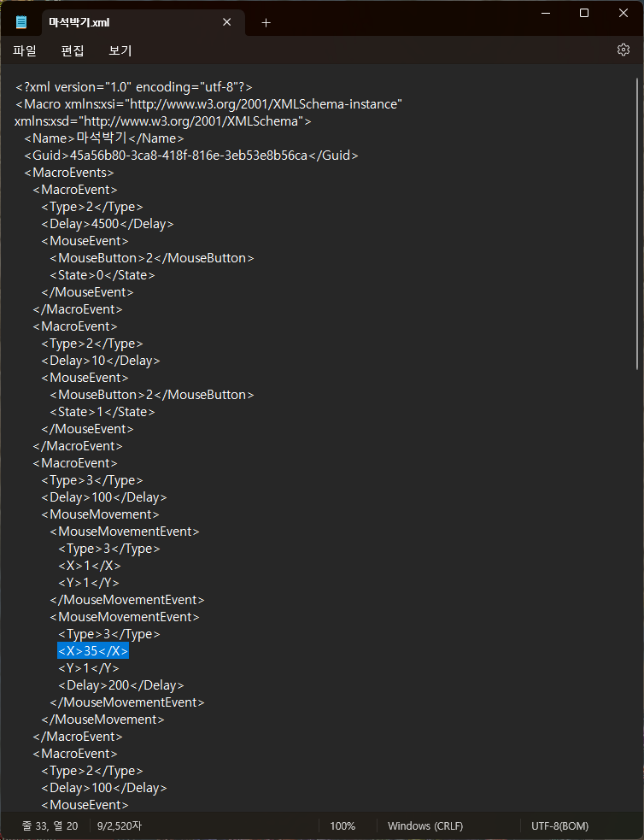Click the 9/2,520자 character count
The width and height of the screenshot is (644, 840).
click(x=120, y=826)
